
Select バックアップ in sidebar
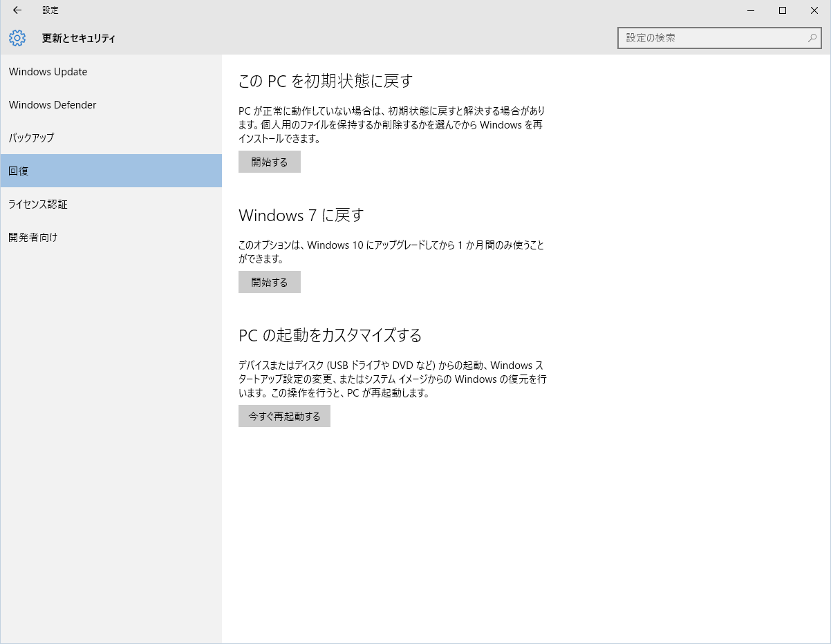coord(111,138)
